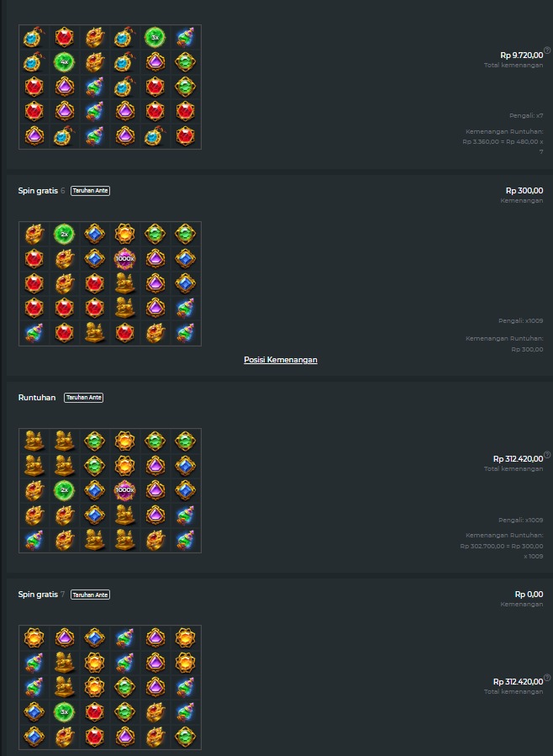Open help icon beside Spin gratis 7 total
553x756 pixels.
[x=547, y=677]
